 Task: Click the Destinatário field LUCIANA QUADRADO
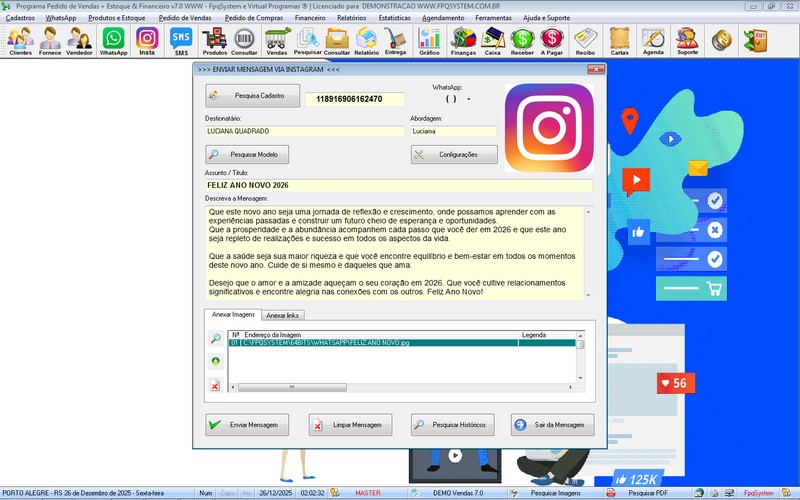click(x=305, y=131)
